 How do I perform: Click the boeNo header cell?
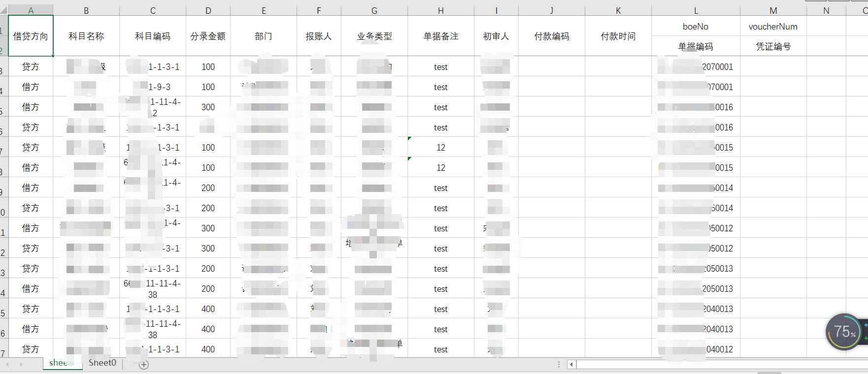tap(696, 27)
